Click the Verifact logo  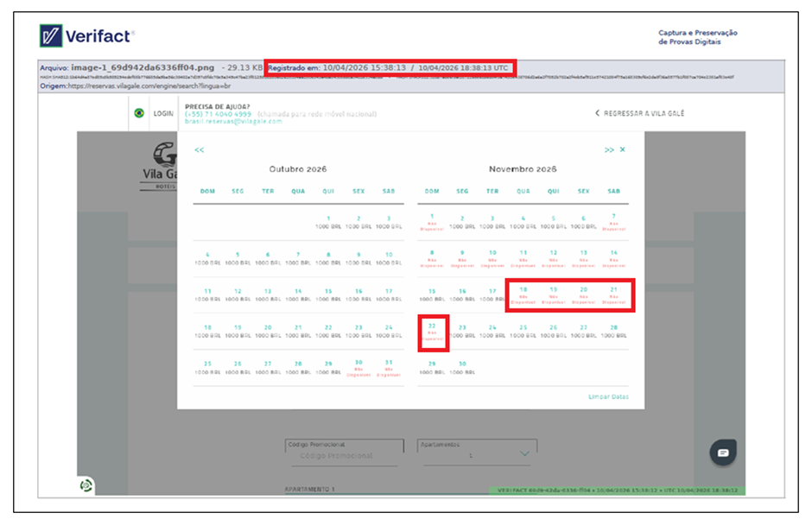tap(86, 36)
